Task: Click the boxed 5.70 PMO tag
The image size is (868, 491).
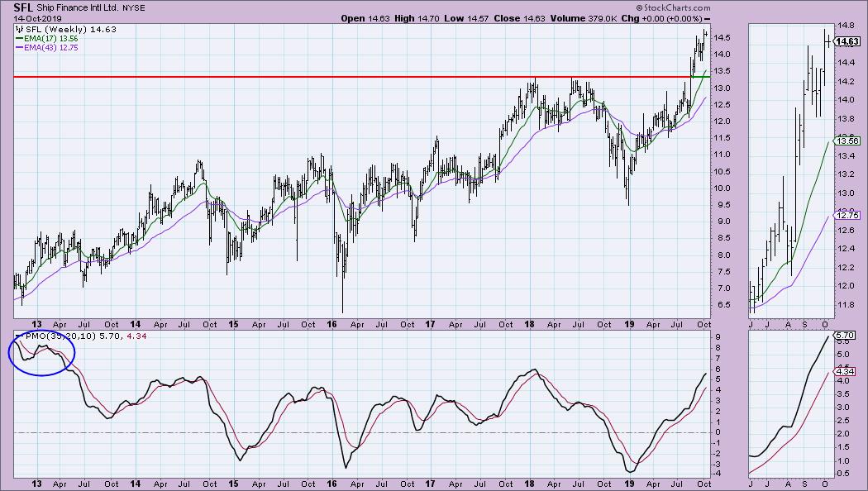Action: (844, 336)
